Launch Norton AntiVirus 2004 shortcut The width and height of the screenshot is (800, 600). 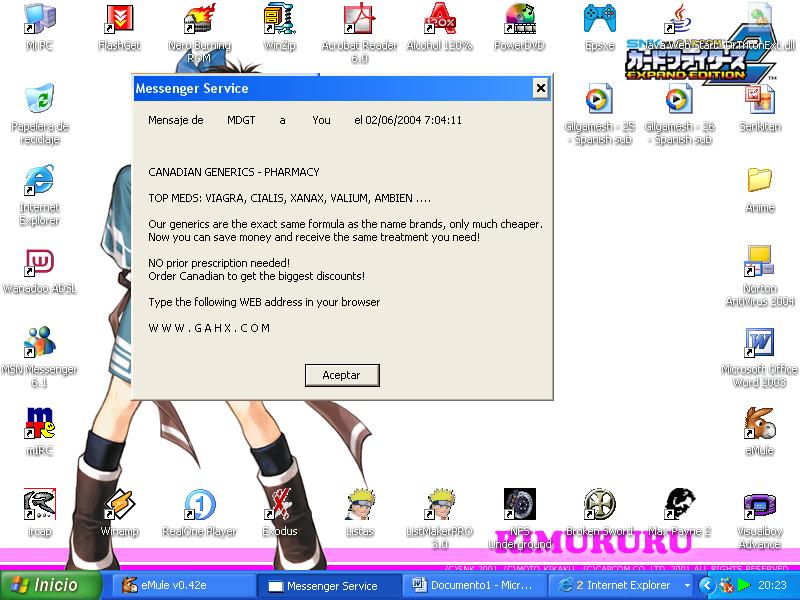[x=760, y=276]
